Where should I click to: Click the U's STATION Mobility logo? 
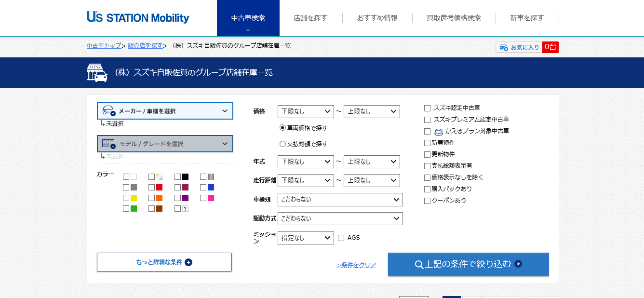pyautogui.click(x=138, y=18)
